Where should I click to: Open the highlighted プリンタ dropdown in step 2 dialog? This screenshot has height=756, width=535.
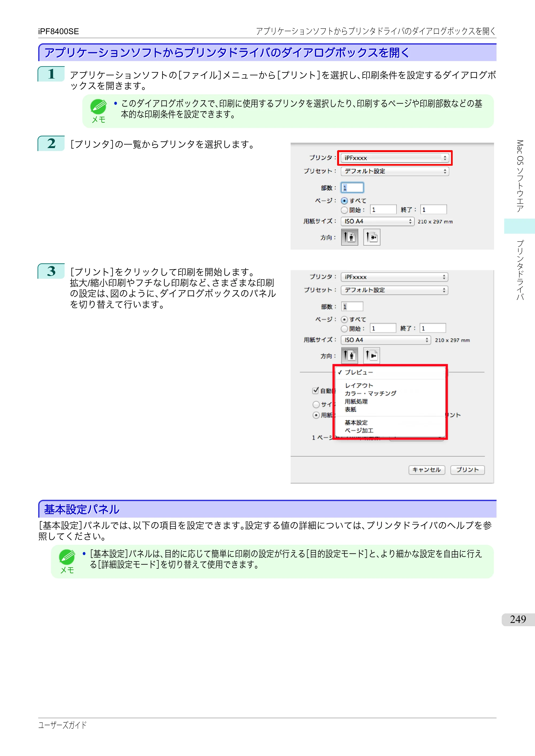(x=395, y=158)
